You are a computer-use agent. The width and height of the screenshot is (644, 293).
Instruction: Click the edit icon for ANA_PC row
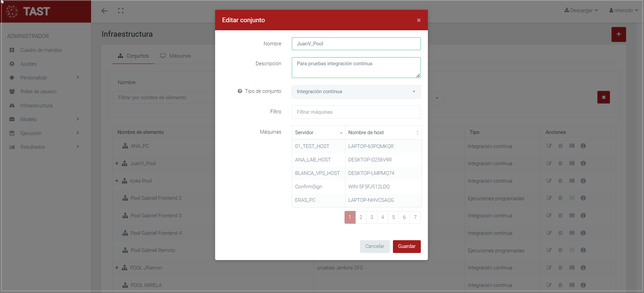click(x=549, y=146)
